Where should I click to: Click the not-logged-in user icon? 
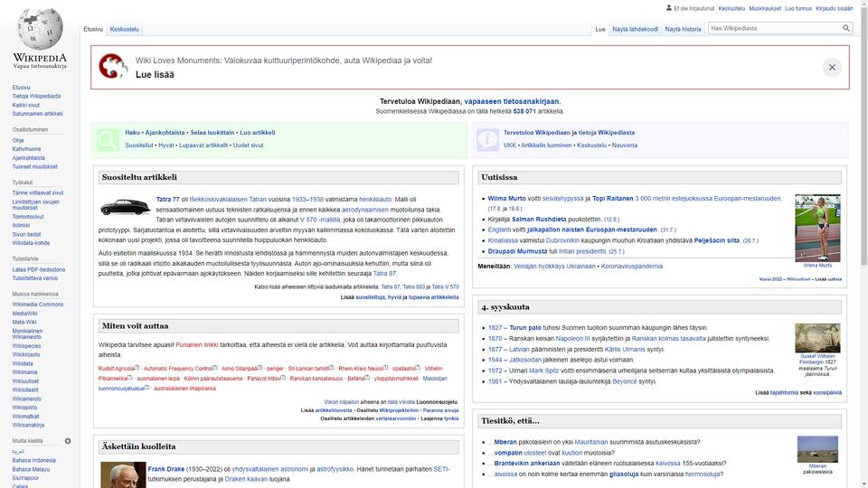tap(669, 8)
